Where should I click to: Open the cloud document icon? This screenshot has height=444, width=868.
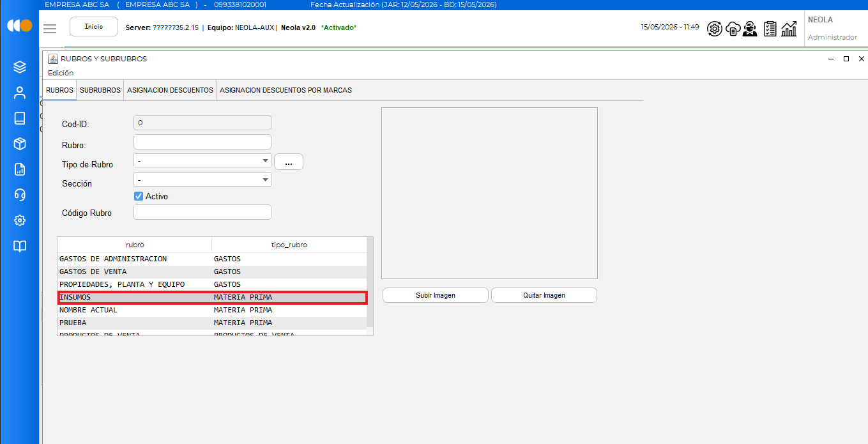(733, 29)
